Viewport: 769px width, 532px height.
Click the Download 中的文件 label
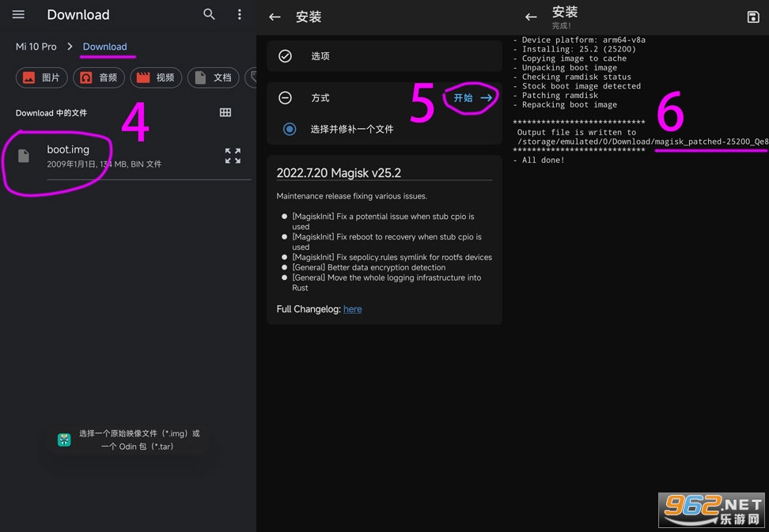[x=51, y=113]
